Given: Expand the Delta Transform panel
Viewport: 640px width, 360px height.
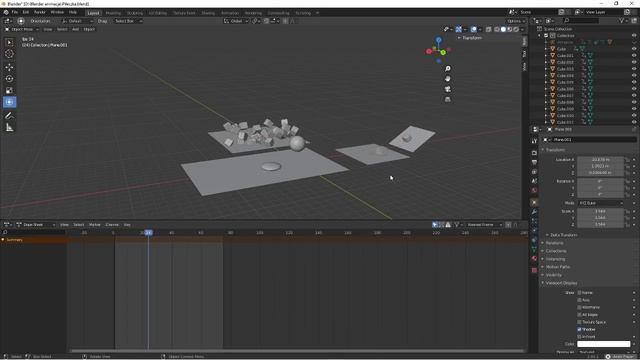Looking at the screenshot, I should [x=563, y=235].
